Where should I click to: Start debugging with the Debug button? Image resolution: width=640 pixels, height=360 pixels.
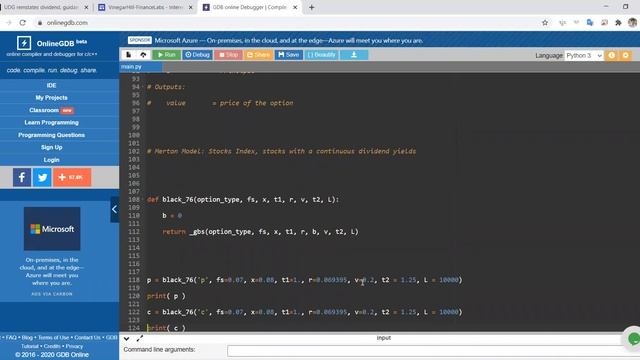click(x=197, y=55)
